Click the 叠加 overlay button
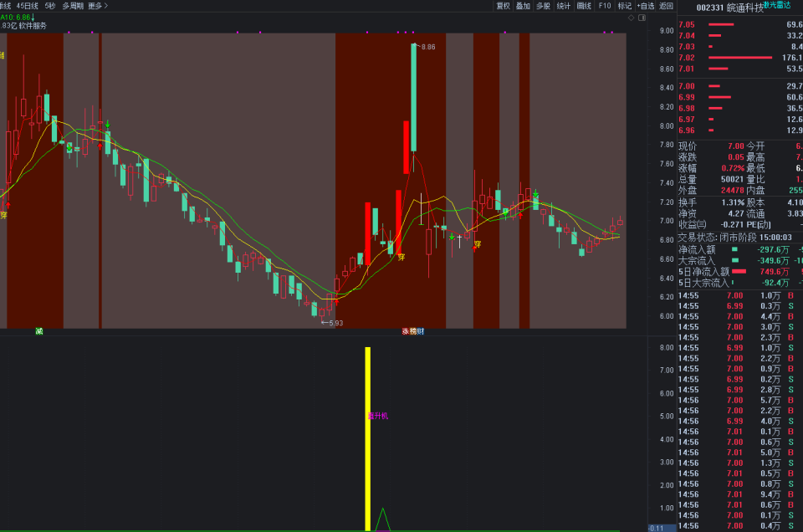This screenshot has width=803, height=532. (x=523, y=6)
